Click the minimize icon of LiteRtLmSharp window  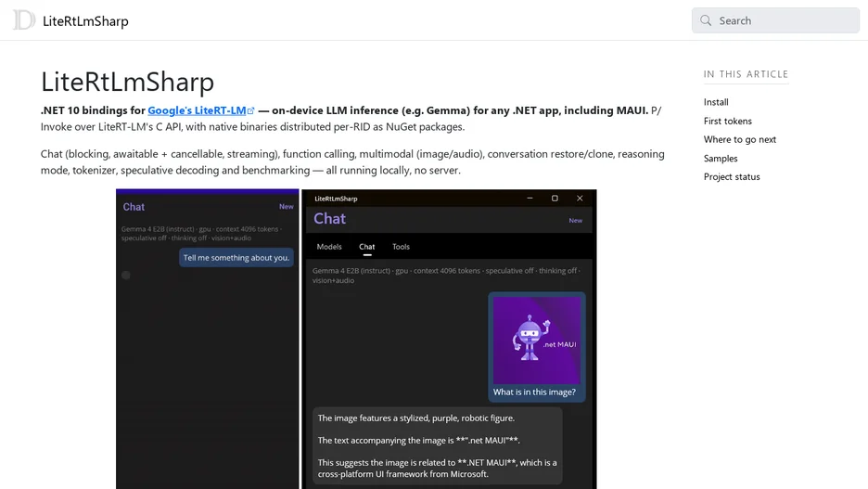[x=530, y=199]
